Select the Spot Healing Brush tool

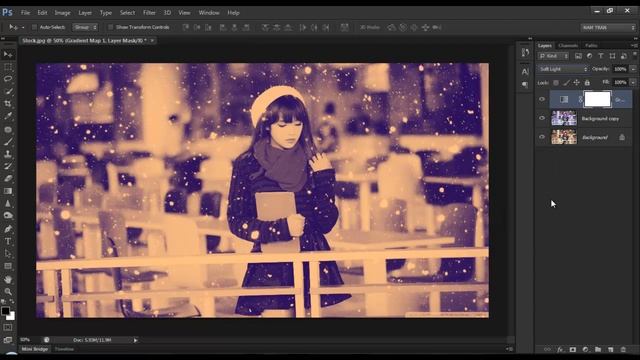tap(8, 129)
